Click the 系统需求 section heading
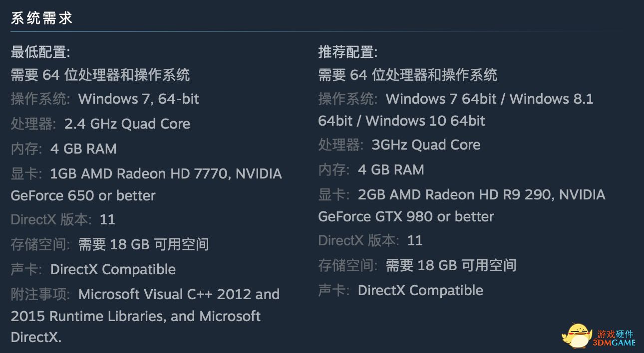 (42, 18)
